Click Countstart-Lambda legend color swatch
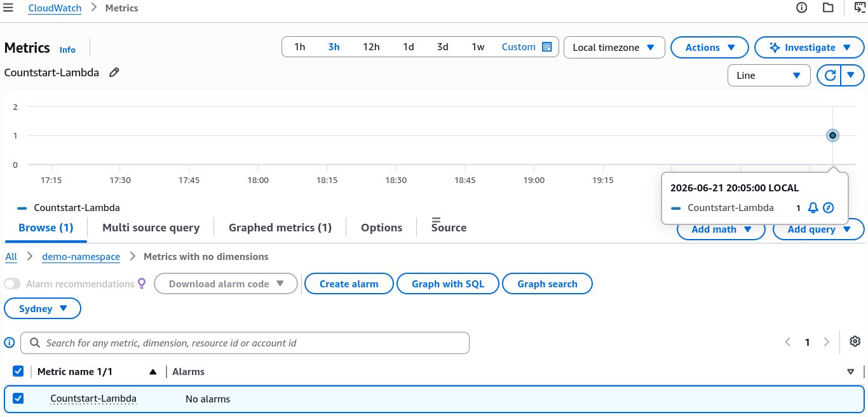 tap(22, 208)
